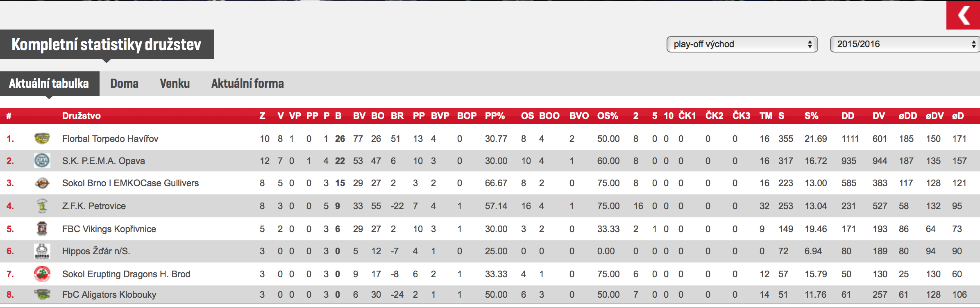The width and height of the screenshot is (980, 308).
Task: Click the Z.F.K. Petrovice team logo
Action: pos(42,206)
